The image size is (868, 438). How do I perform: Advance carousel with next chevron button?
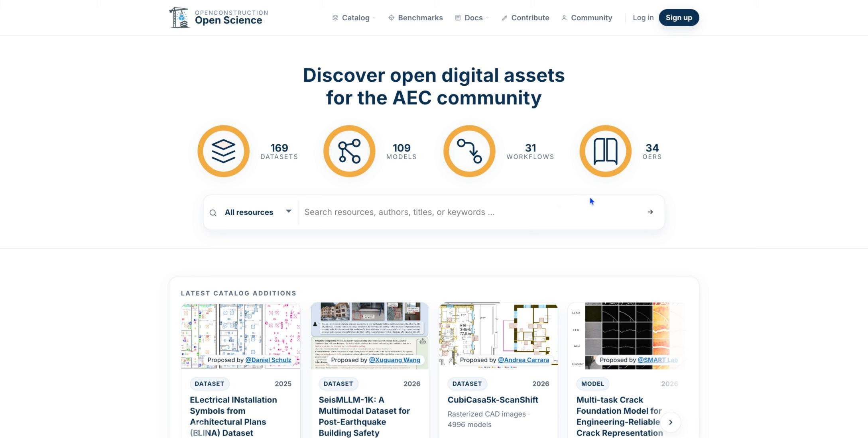[671, 422]
